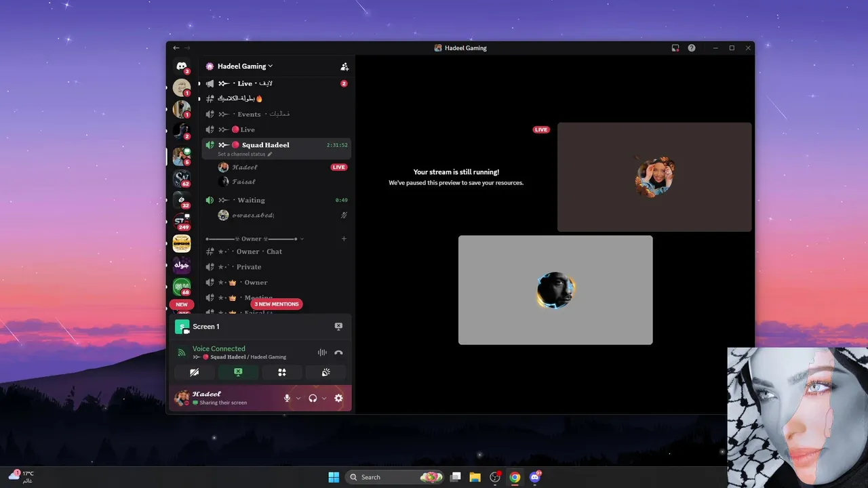Click the 3 NEW MENTIONS pill
The image size is (868, 488).
coord(277,304)
